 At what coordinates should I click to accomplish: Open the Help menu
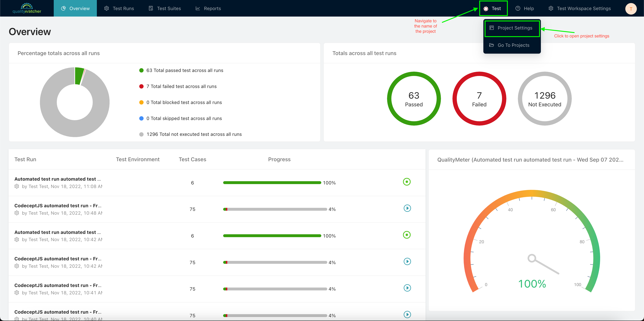click(x=525, y=8)
